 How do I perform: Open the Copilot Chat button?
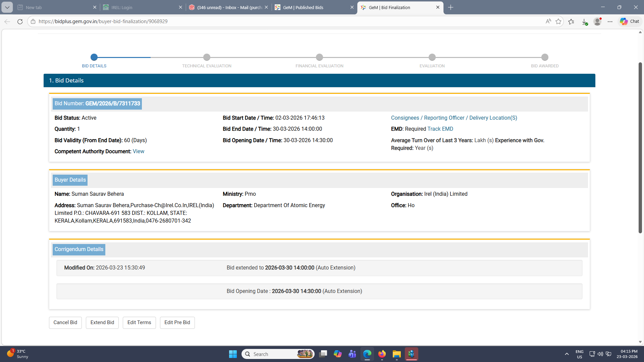tap(630, 21)
